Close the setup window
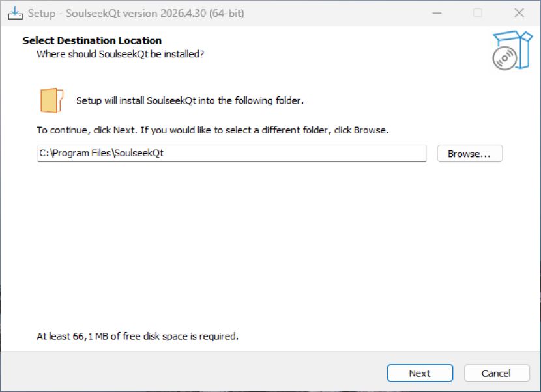This screenshot has height=392, width=541. tap(519, 13)
